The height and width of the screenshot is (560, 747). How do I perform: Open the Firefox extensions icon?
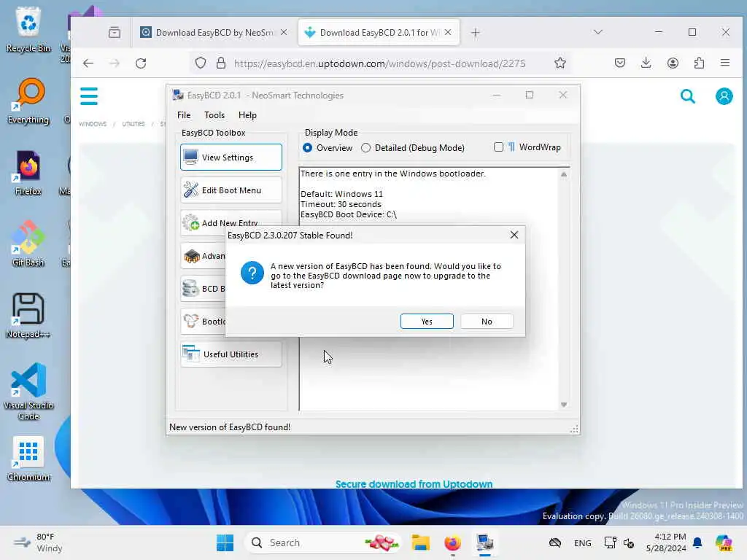click(x=699, y=63)
